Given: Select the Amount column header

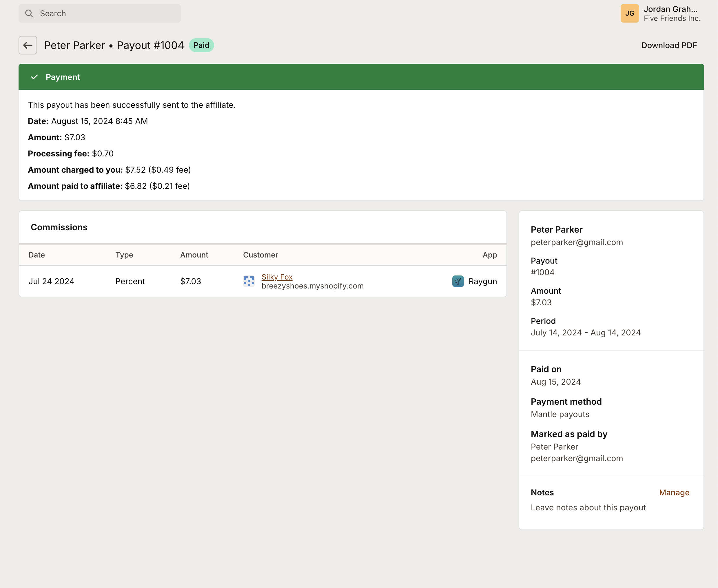Looking at the screenshot, I should pos(194,255).
